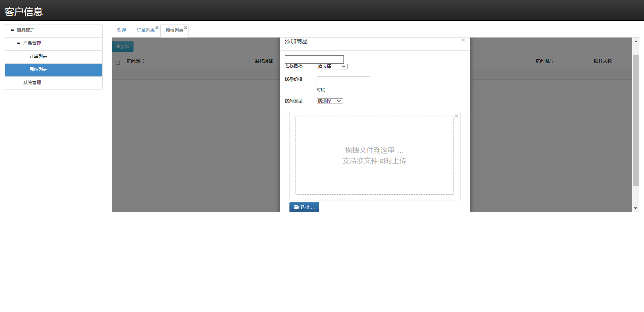This screenshot has height=312, width=644.
Task: Focus the top text input in dialog
Action: [314, 59]
